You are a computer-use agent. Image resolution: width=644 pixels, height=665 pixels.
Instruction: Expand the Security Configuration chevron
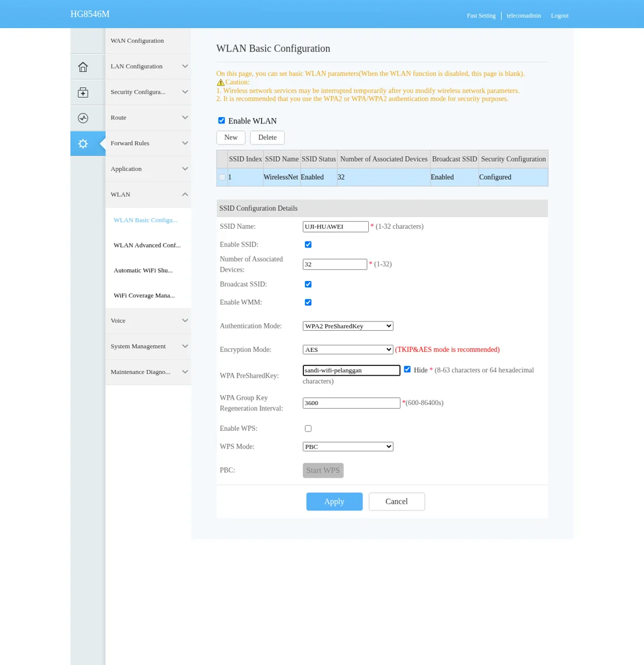[185, 91]
